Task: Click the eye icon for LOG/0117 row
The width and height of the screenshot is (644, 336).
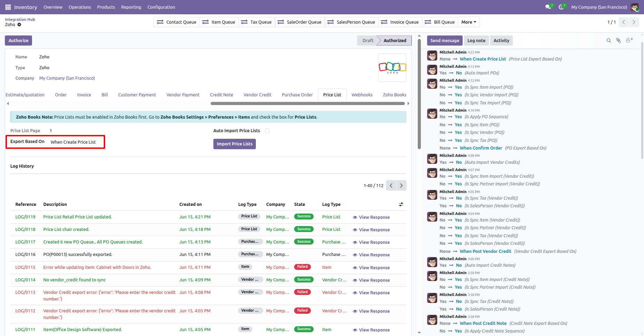Action: click(355, 242)
